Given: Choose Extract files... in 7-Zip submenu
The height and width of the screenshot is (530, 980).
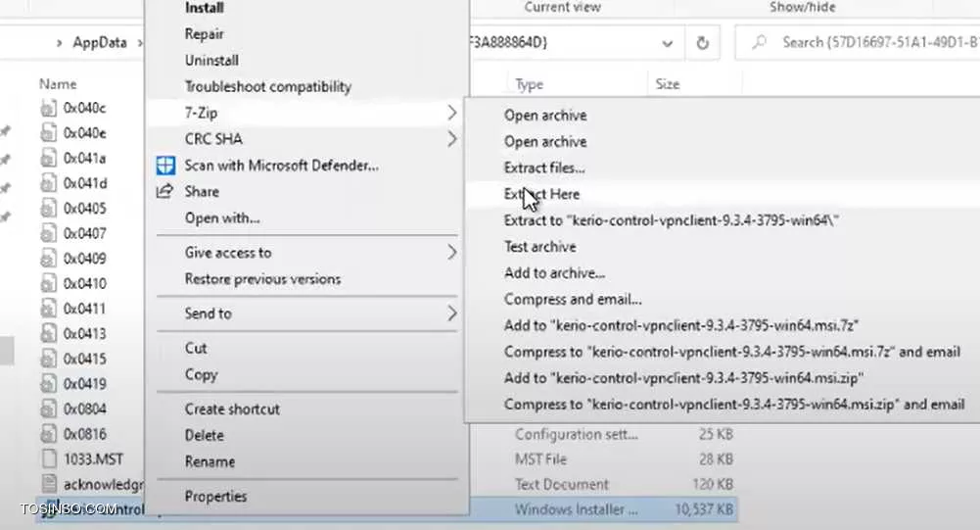Looking at the screenshot, I should pos(544,168).
